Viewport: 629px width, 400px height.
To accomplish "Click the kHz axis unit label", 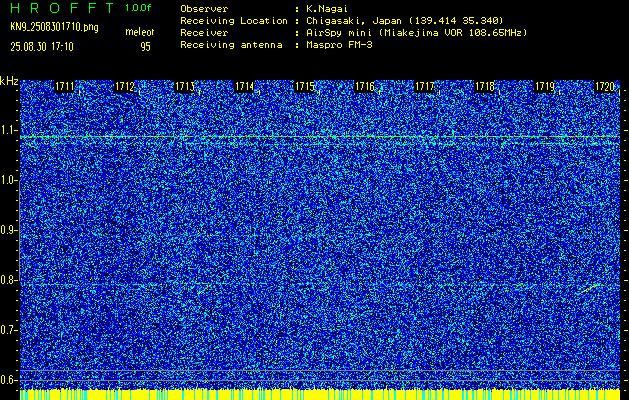I will (x=9, y=81).
